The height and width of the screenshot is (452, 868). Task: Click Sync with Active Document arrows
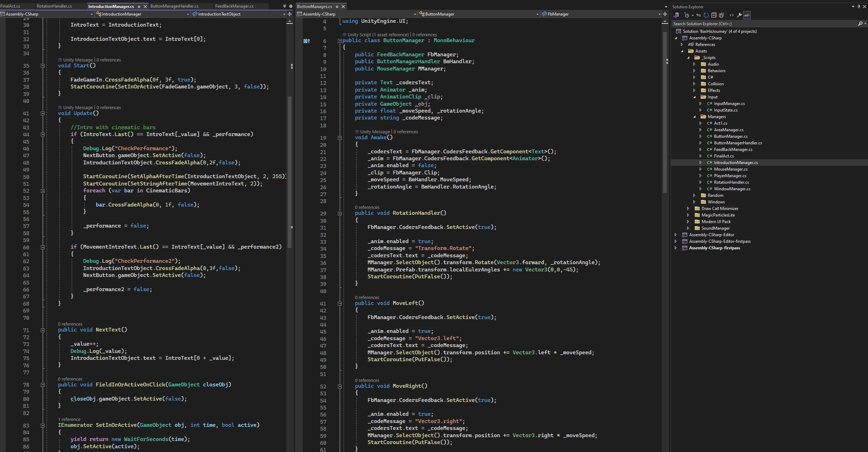(698, 15)
